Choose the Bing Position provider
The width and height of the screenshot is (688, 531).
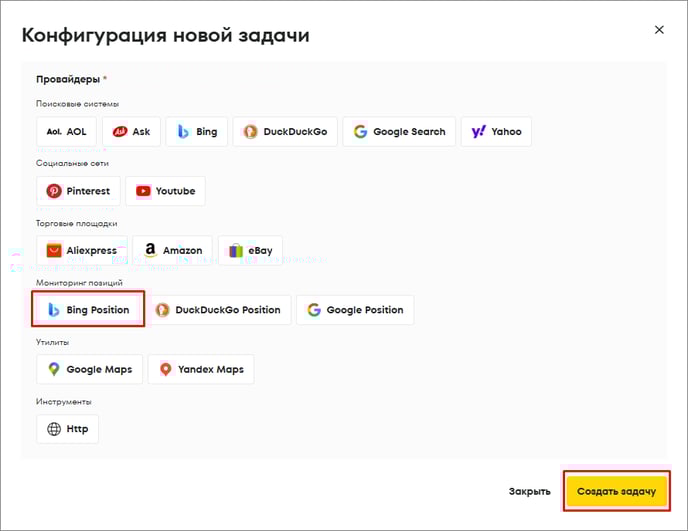point(88,309)
